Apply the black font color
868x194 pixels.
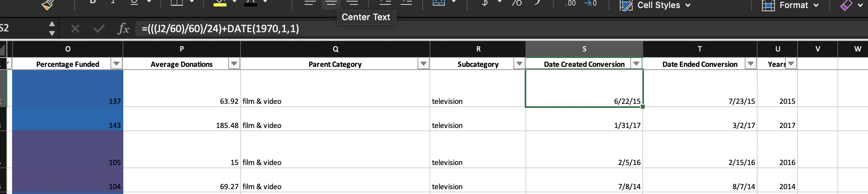(x=250, y=2)
